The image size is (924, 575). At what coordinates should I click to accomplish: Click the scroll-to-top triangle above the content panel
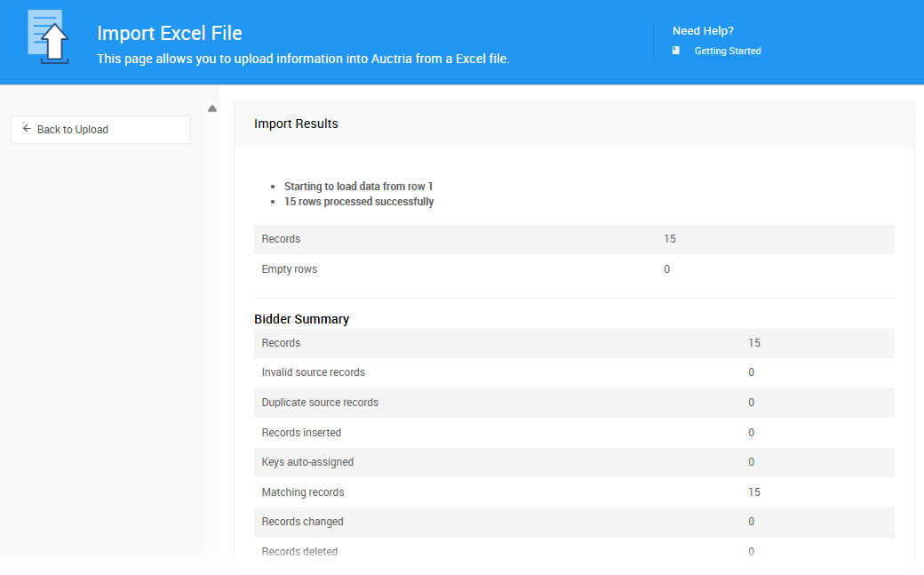[x=212, y=108]
